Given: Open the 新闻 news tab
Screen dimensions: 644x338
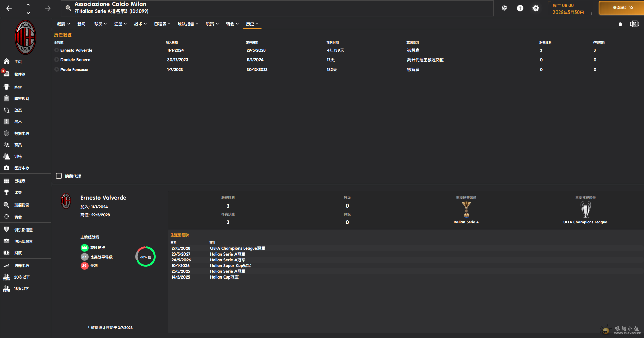Looking at the screenshot, I should [x=81, y=24].
